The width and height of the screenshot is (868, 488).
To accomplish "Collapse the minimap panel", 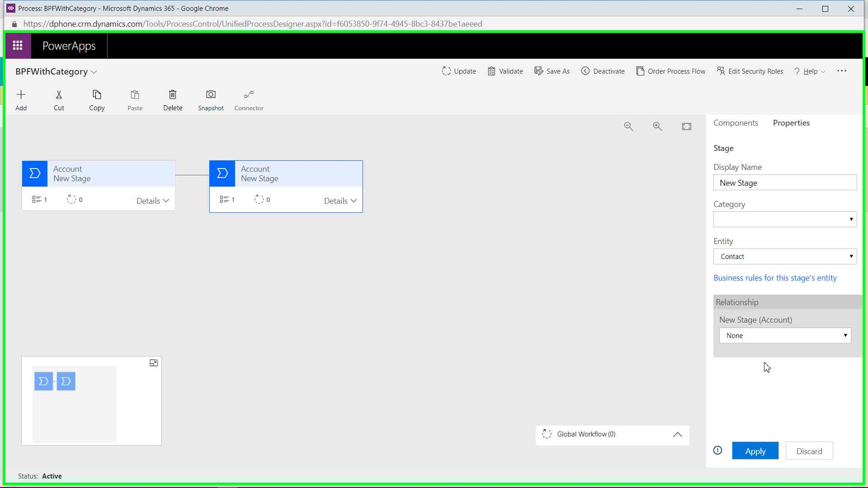I will click(154, 363).
